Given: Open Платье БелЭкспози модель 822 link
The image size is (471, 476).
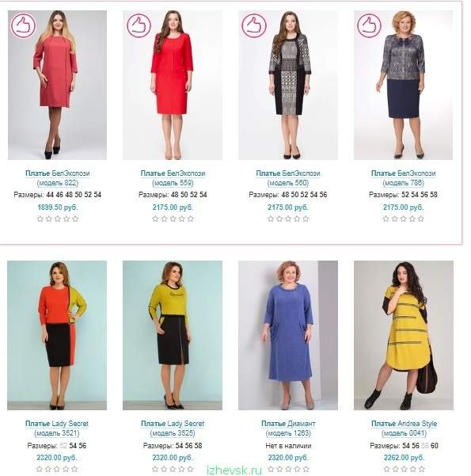Looking at the screenshot, I should tap(58, 178).
